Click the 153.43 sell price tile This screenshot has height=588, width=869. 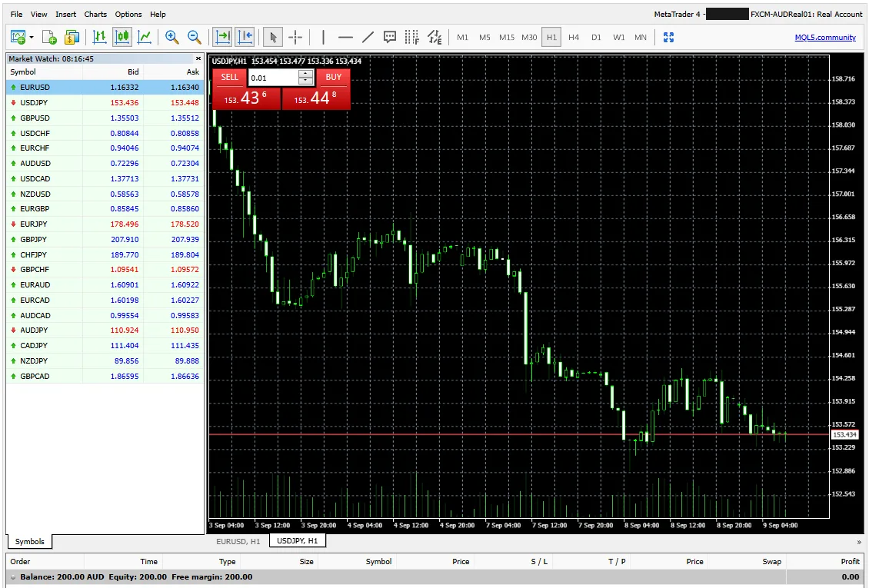coord(247,98)
